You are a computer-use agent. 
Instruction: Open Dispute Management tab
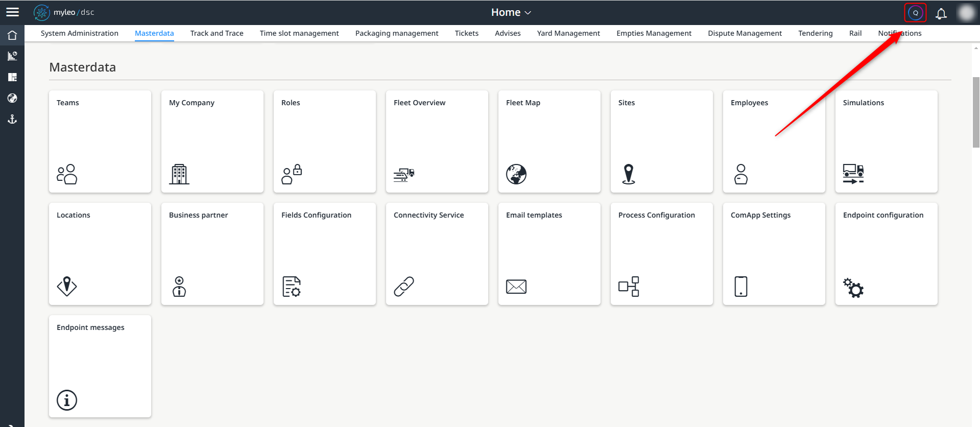[x=745, y=33]
